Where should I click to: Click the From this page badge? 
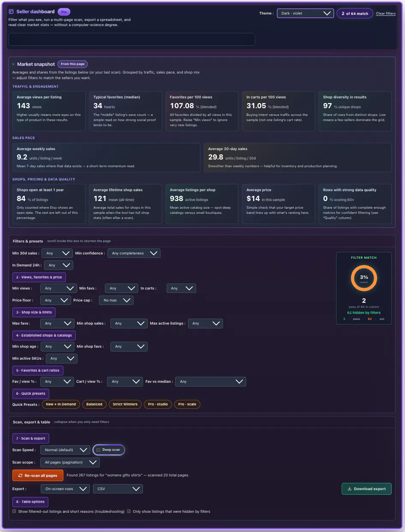(x=73, y=64)
